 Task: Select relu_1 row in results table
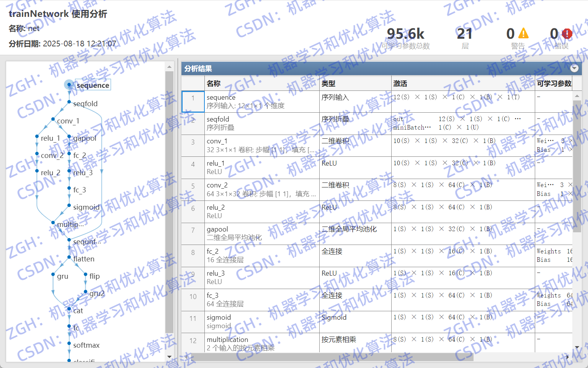tap(377, 168)
